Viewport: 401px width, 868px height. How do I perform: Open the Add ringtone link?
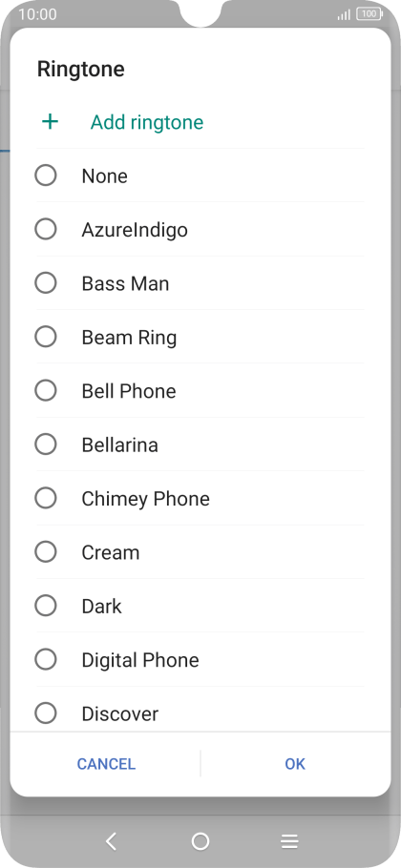[x=147, y=122]
